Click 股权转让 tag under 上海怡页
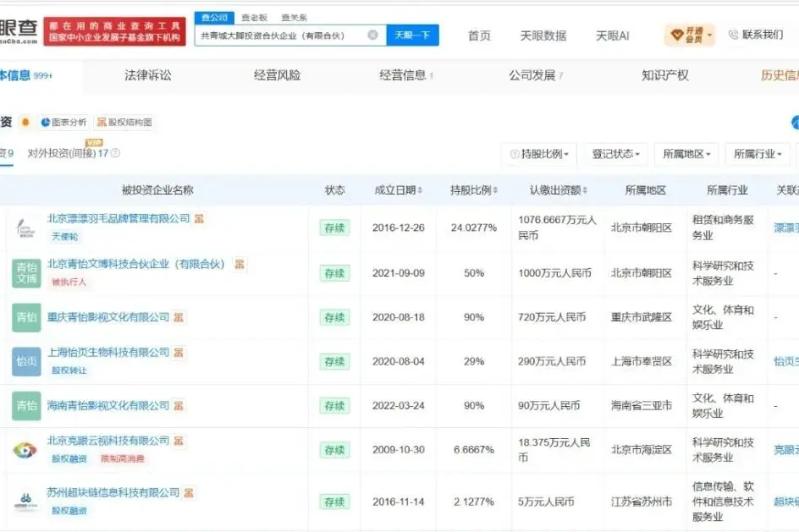This screenshot has width=799, height=532. click(x=69, y=370)
